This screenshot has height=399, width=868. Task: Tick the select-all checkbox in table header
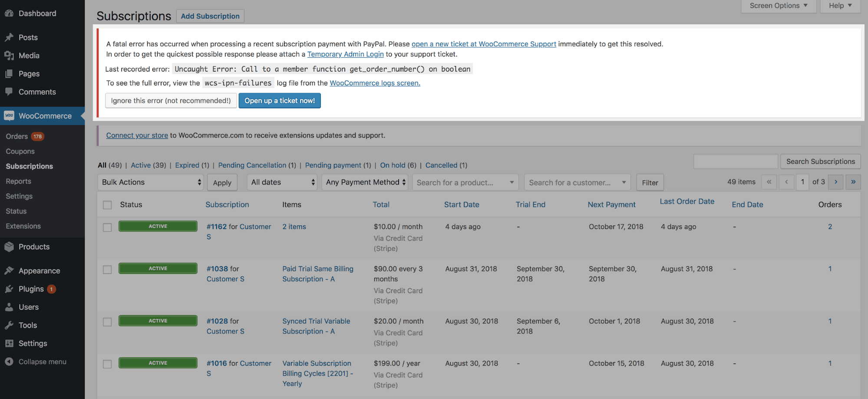[x=107, y=205]
